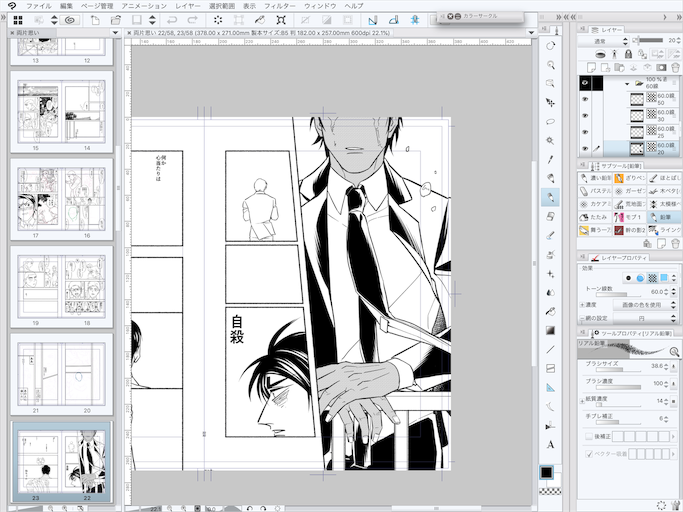683x512 pixels.
Task: Expand the 濃度 plus option
Action: 582,305
